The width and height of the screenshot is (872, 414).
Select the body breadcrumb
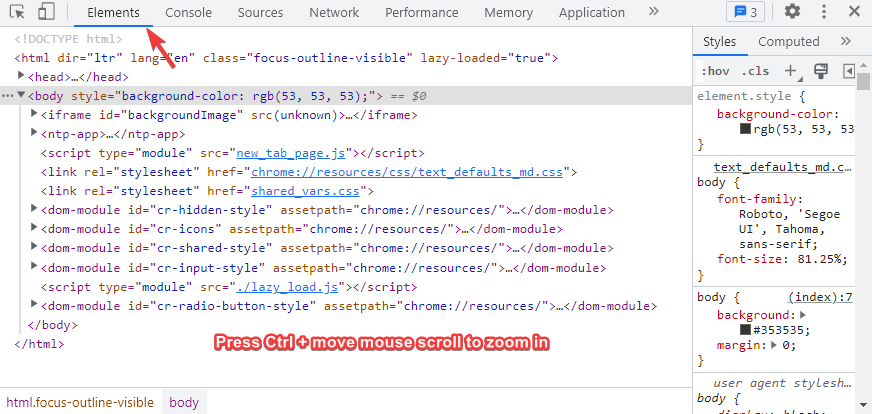coord(184,402)
